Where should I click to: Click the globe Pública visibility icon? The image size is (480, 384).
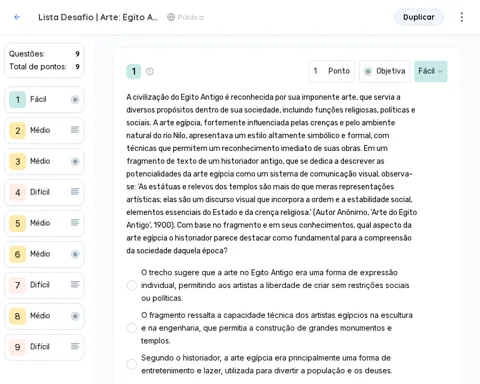171,17
